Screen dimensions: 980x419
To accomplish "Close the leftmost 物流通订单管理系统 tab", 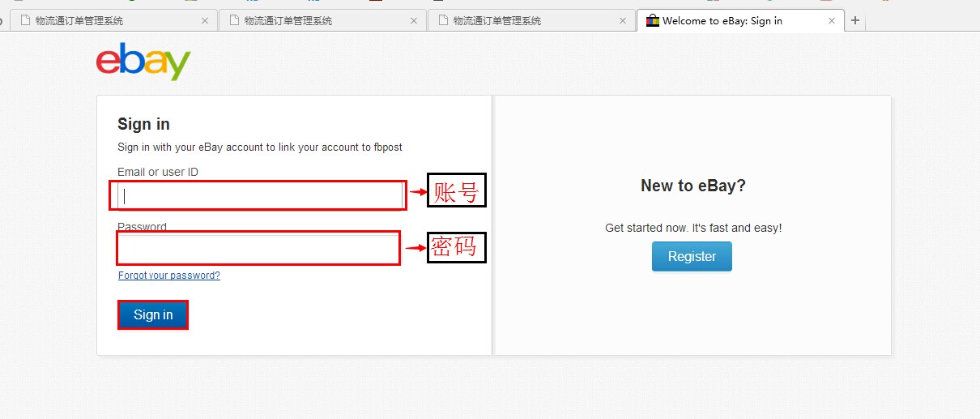I will pyautogui.click(x=204, y=21).
